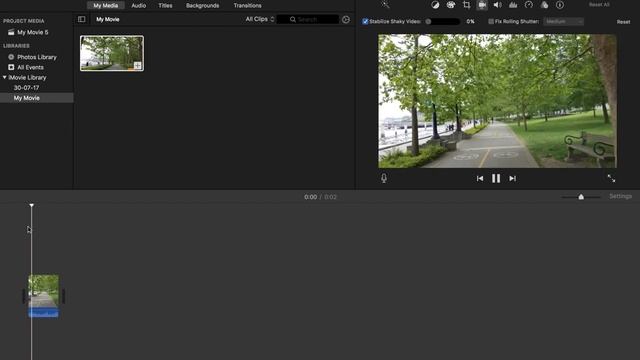
Task: Click Reset All button
Action: tap(599, 4)
